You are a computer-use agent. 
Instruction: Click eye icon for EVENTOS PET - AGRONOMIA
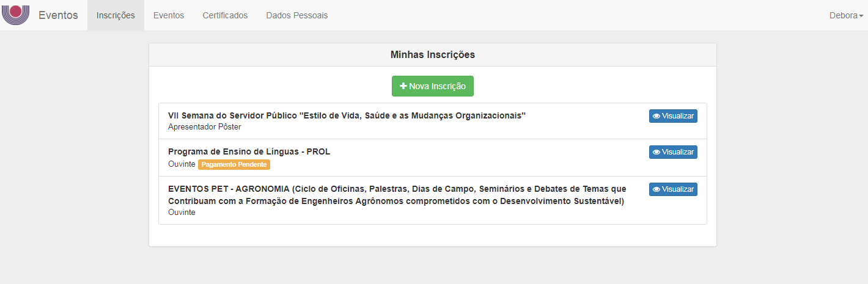pyautogui.click(x=657, y=190)
